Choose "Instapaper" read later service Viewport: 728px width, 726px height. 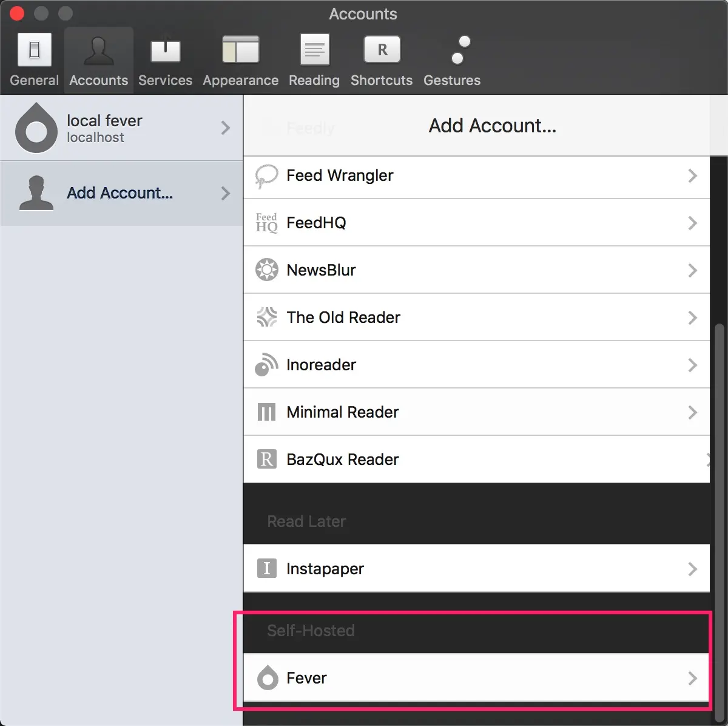325,569
